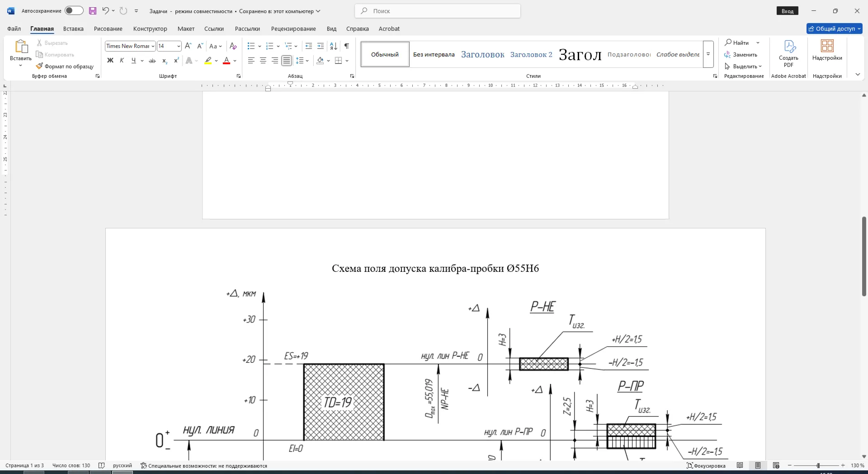Viewport: 868px width, 474px height.
Task: Click Формат по образцу format painter
Action: [65, 66]
